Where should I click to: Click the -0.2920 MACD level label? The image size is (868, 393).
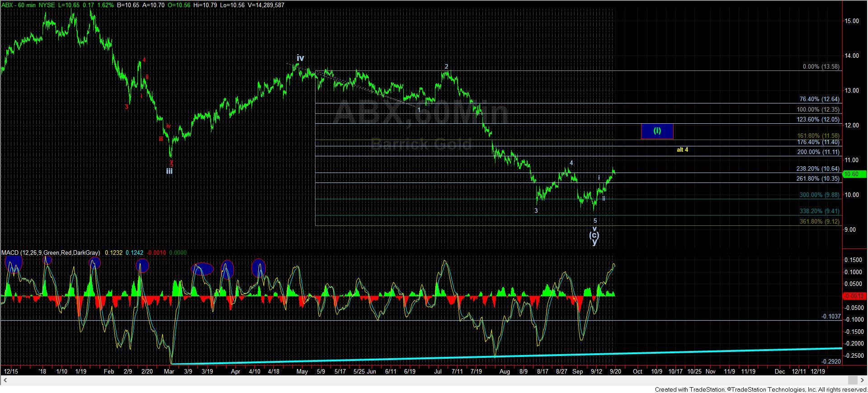tap(831, 361)
